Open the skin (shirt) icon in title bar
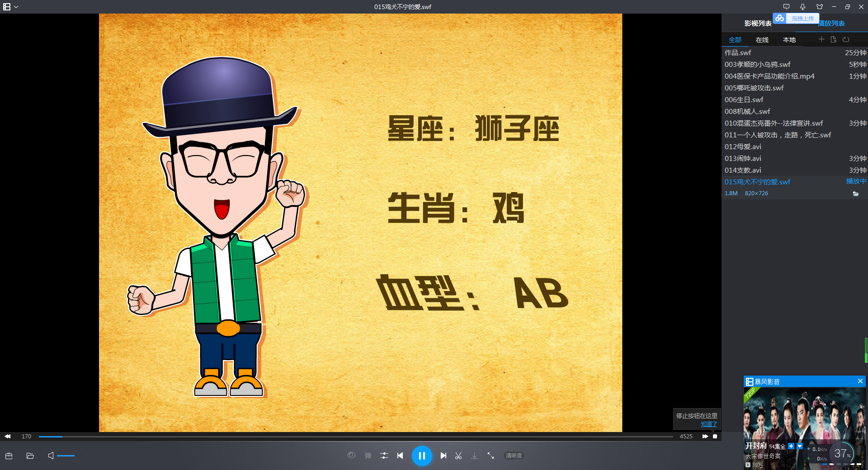The height and width of the screenshot is (470, 868). 820,7
